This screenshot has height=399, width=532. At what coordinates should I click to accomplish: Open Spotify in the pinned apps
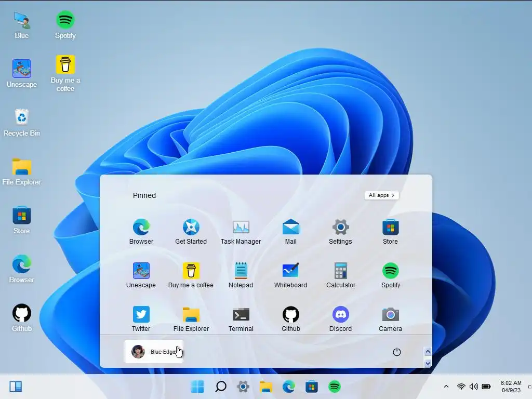point(391,275)
